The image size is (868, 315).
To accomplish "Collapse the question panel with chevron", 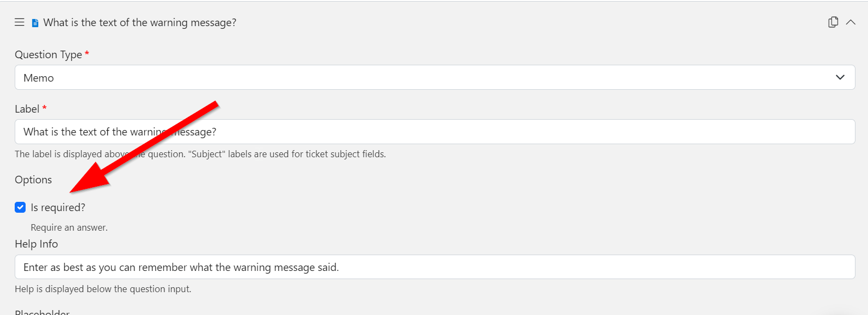I will tap(851, 22).
